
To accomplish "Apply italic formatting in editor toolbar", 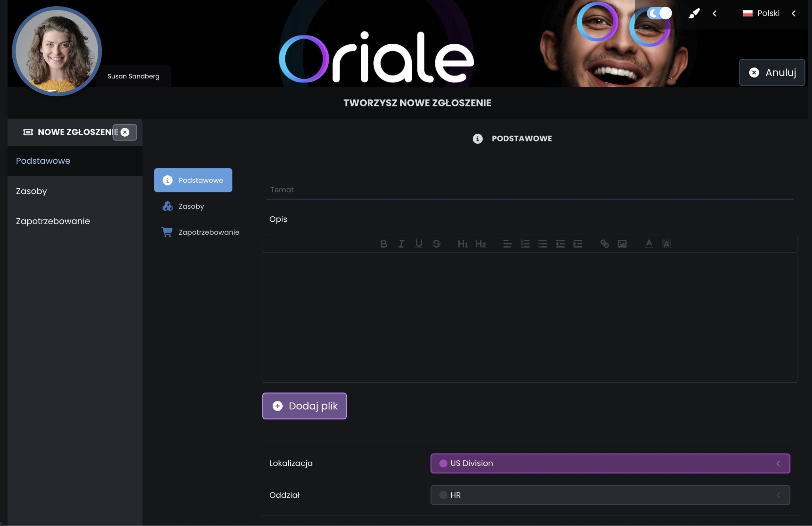I will [x=401, y=244].
